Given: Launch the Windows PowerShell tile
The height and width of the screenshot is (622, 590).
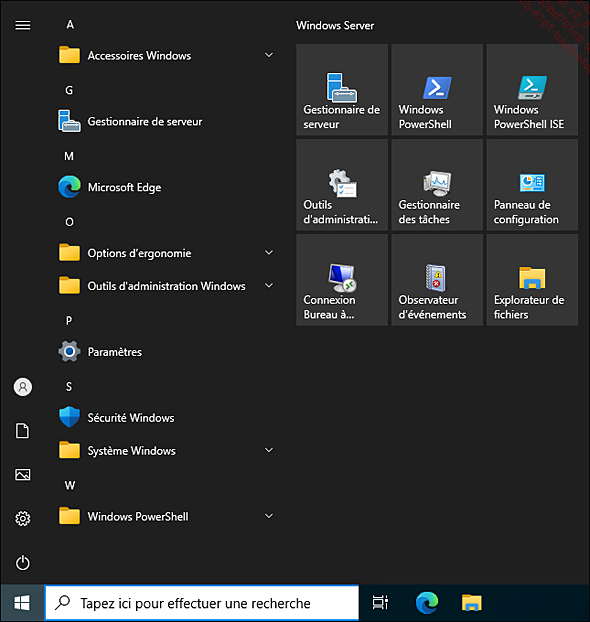Looking at the screenshot, I should click(437, 90).
